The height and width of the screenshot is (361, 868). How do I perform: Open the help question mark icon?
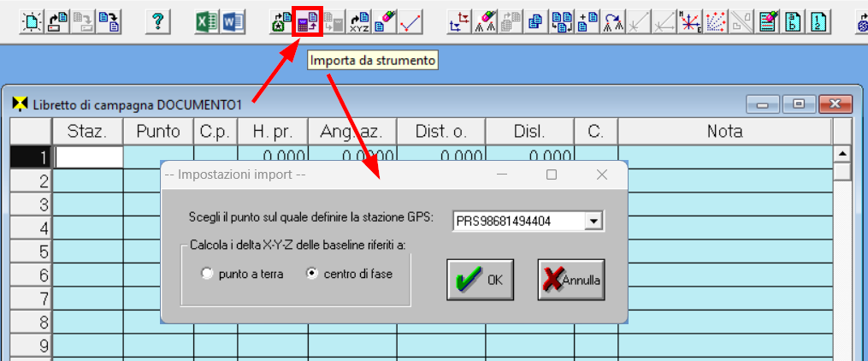[155, 22]
